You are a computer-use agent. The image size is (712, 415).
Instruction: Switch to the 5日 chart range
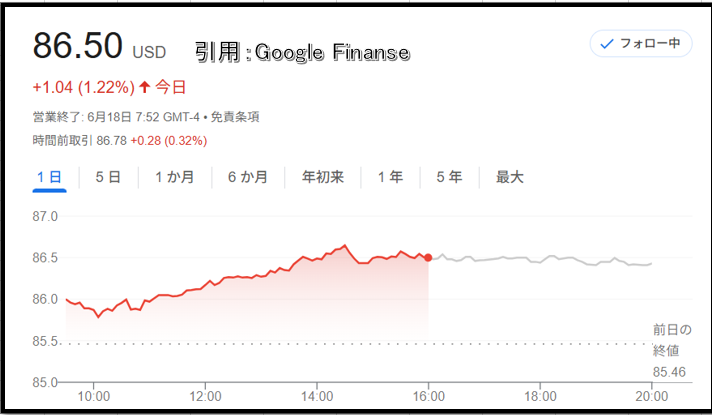tap(108, 177)
